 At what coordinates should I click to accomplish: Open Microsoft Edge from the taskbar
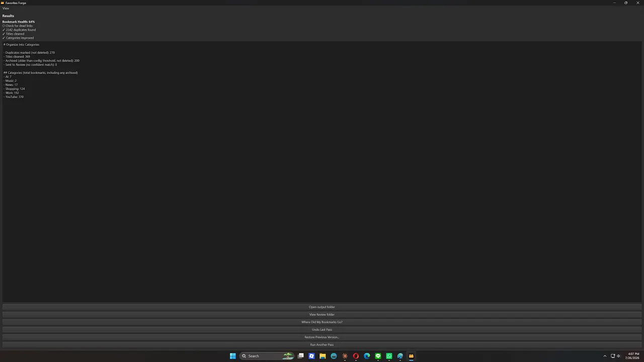[x=367, y=356]
